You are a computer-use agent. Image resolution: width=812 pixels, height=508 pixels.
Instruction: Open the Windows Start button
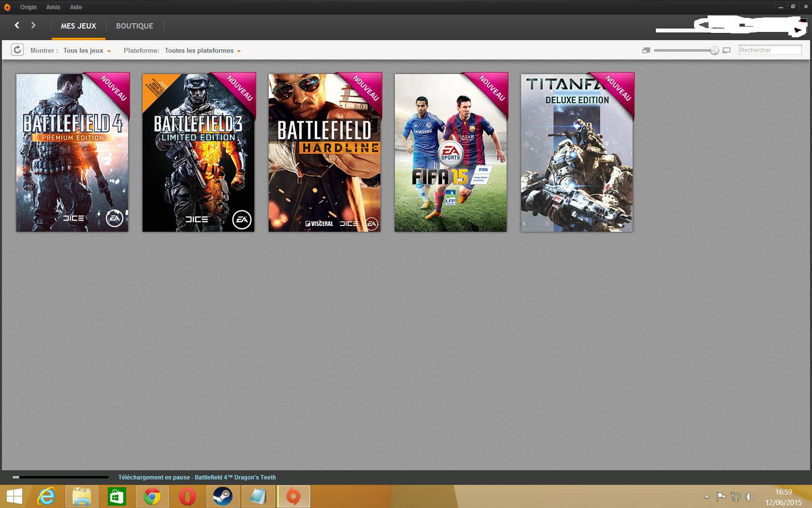pos(14,497)
